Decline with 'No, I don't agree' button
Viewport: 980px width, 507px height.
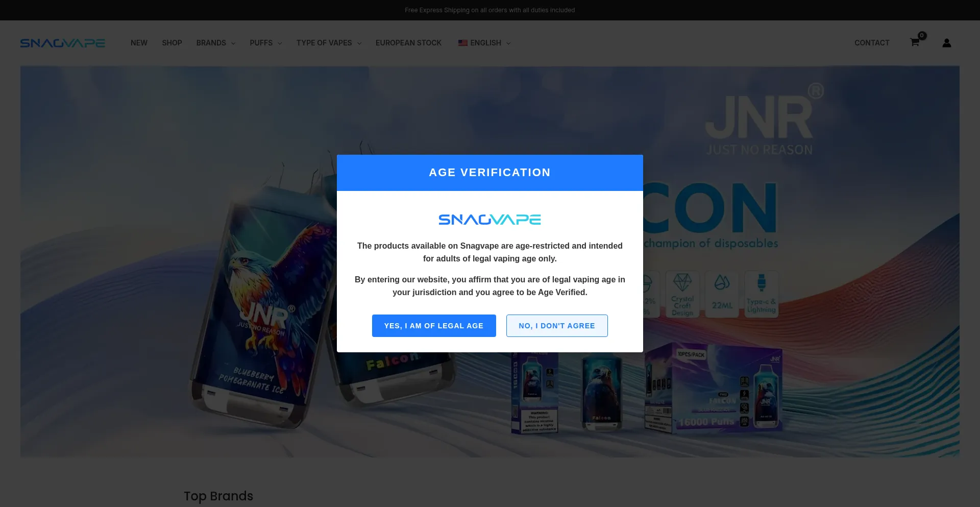pos(557,326)
